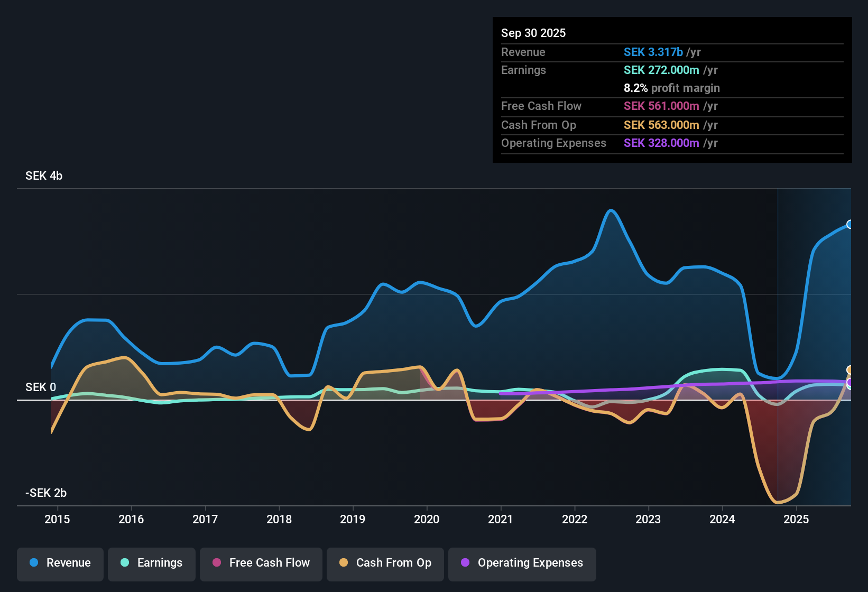
Task: Toggle the Operating Expenses series off
Action: click(x=522, y=563)
